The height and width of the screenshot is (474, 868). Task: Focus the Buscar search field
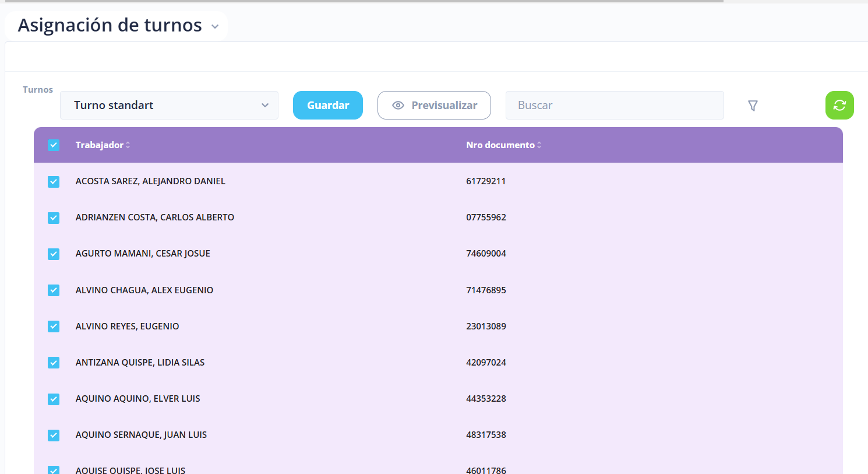(615, 106)
